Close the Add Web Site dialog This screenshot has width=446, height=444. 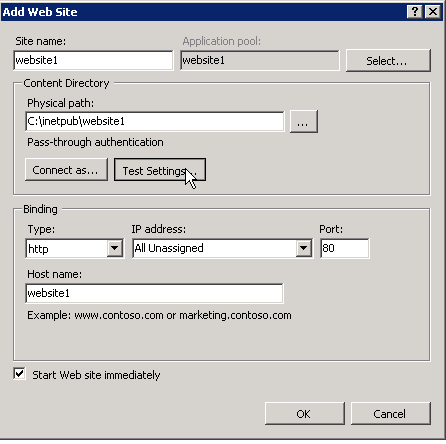pyautogui.click(x=433, y=12)
